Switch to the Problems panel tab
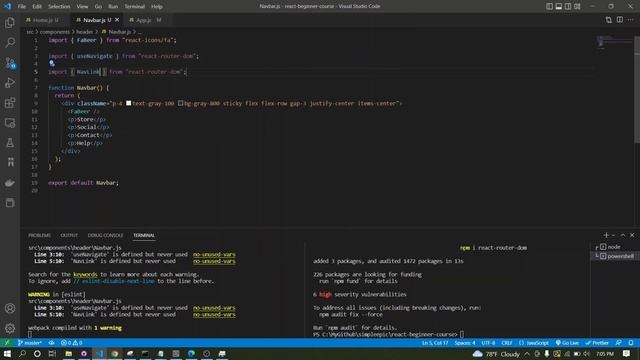This screenshot has height=360, width=640. click(40, 235)
